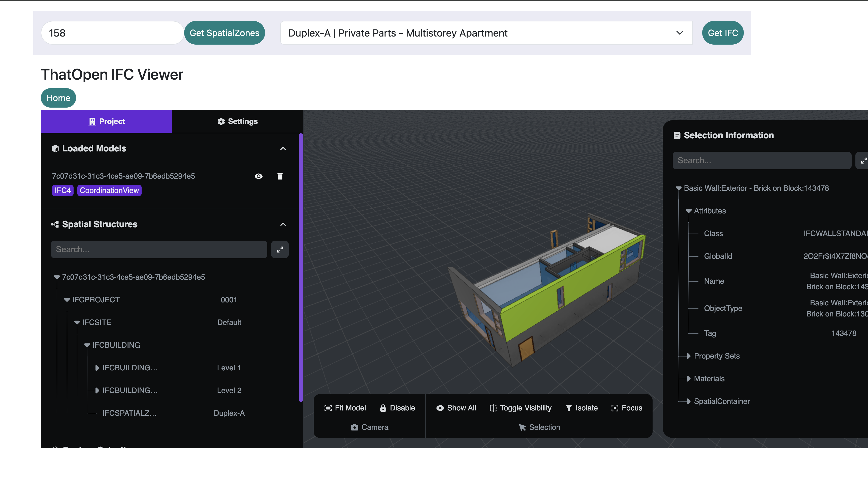Click the Get IFC button
Image resolution: width=868 pixels, height=483 pixels.
[723, 33]
